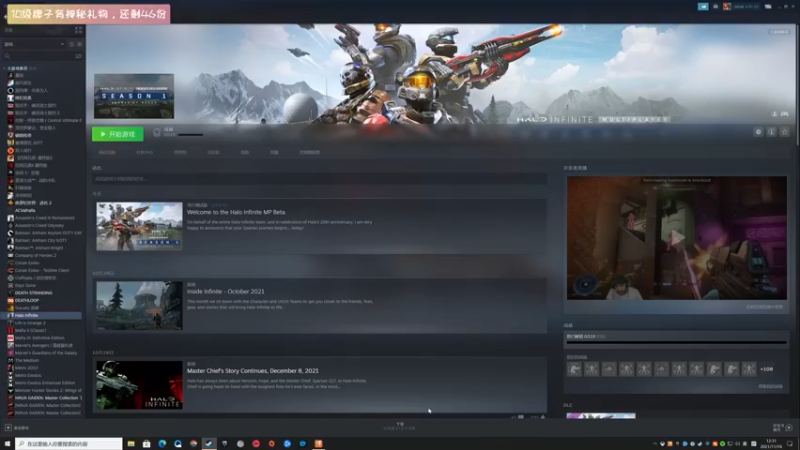Click the Steam announcements icon top right
The height and width of the screenshot is (450, 800).
coord(703,7)
